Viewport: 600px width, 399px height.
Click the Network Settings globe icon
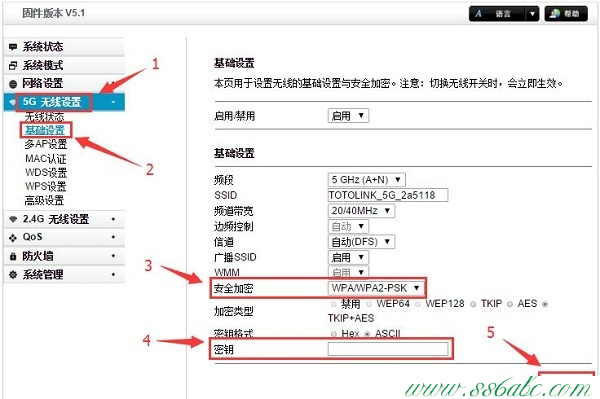point(13,84)
